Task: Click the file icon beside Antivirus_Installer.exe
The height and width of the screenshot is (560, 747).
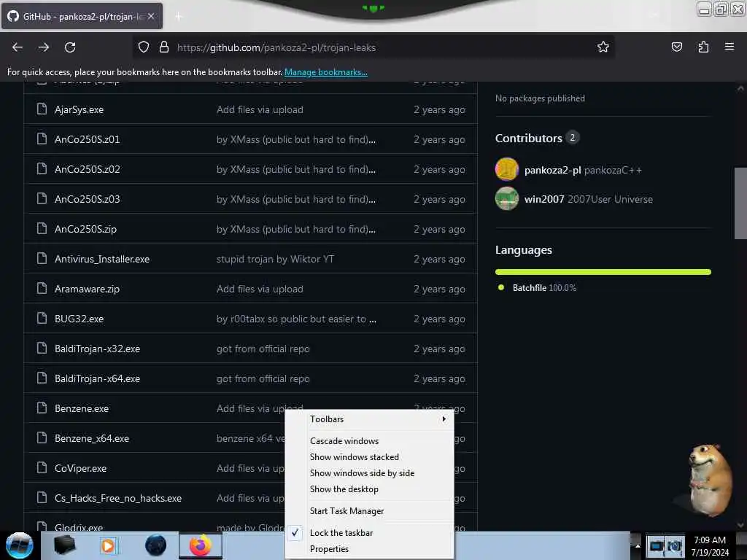Action: tap(42, 259)
